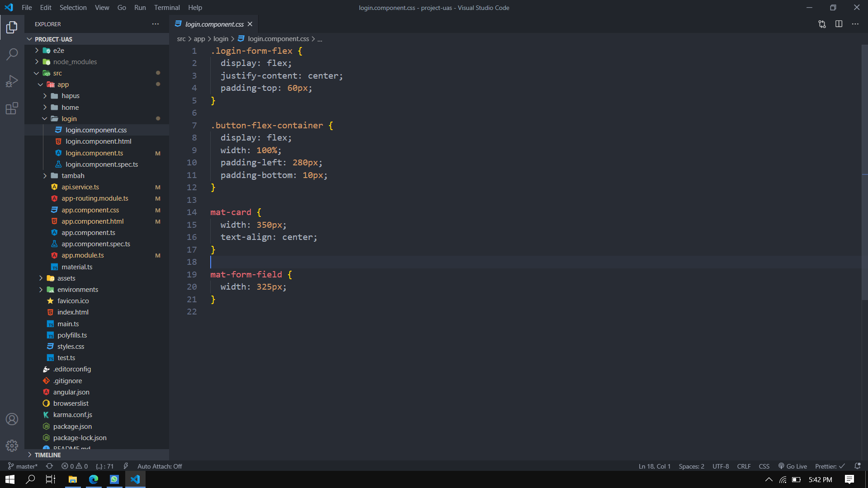Toggle Auto Attach: Off setting
Viewport: 868px width, 488px height.
click(160, 466)
